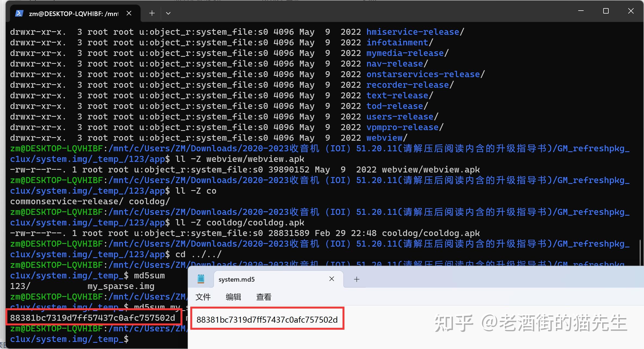Image resolution: width=644 pixels, height=349 pixels.
Task: Minimize the terminal window
Action: [581, 11]
